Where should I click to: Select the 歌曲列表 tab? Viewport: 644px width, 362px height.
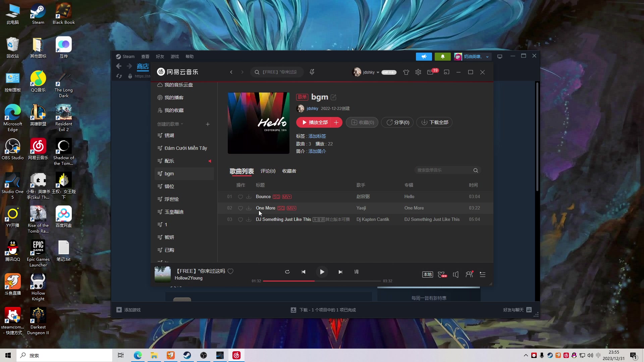[x=241, y=171]
